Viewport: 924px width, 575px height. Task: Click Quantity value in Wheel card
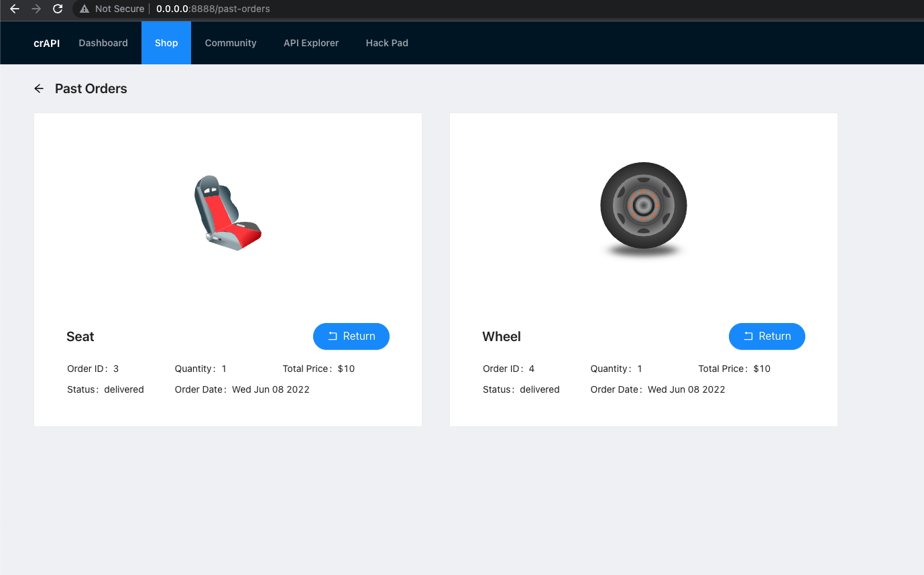(x=640, y=369)
